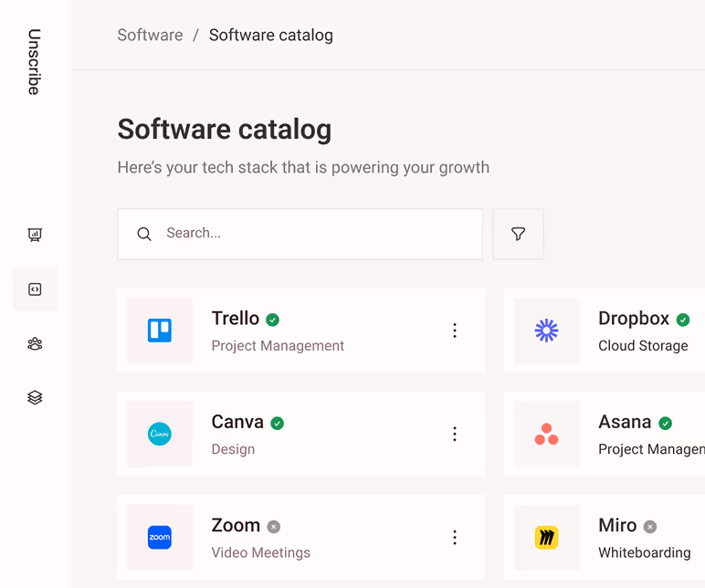Open the Canva card title
The width and height of the screenshot is (705, 588).
(237, 422)
